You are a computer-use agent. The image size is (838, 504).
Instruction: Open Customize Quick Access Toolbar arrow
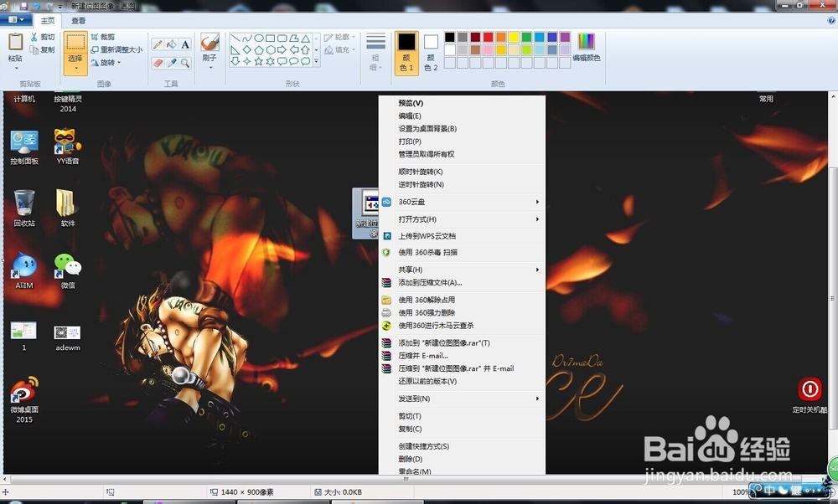(x=59, y=7)
